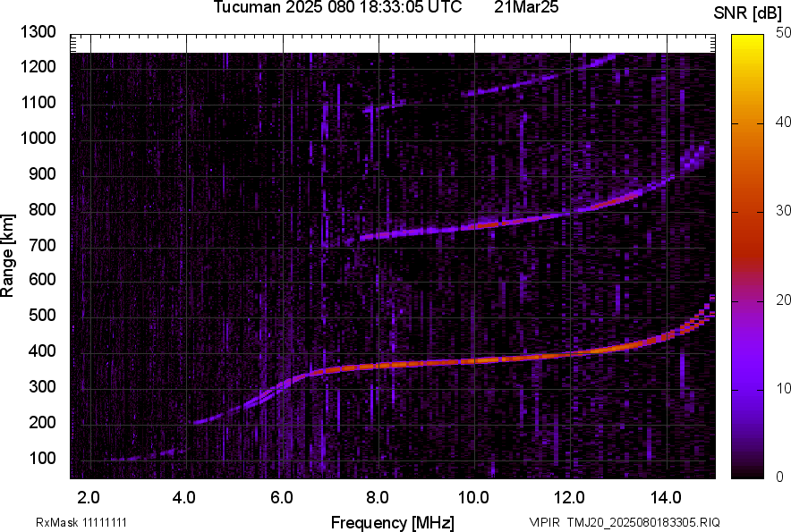
Task: Click the 'Range [km]' axis label
Action: (7, 256)
